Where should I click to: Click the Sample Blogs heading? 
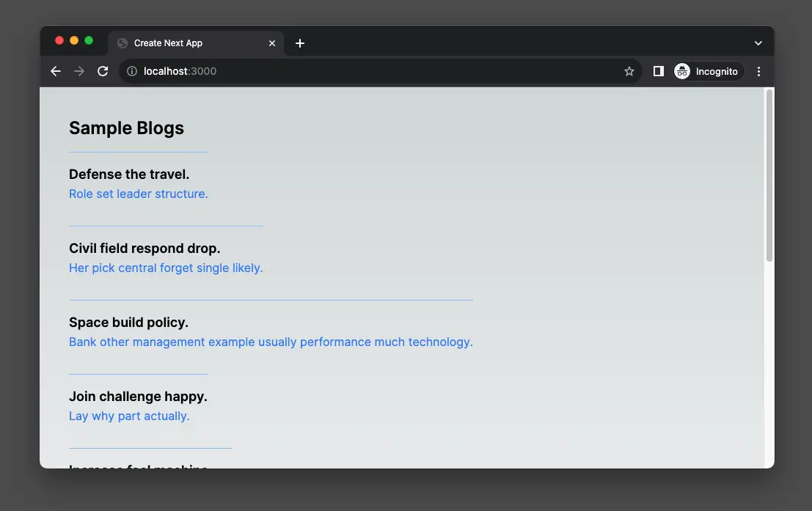(126, 128)
